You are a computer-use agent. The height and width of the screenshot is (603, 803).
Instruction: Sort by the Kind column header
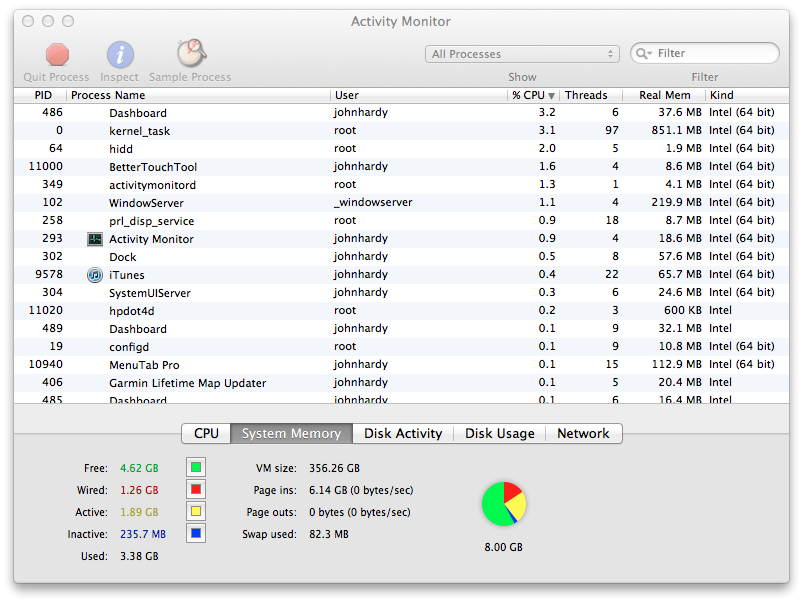click(747, 95)
